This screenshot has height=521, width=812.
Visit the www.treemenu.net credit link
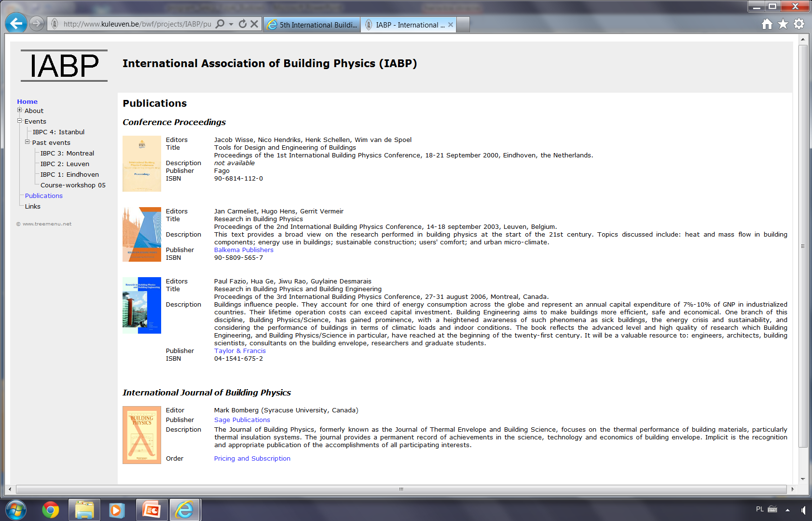47,224
